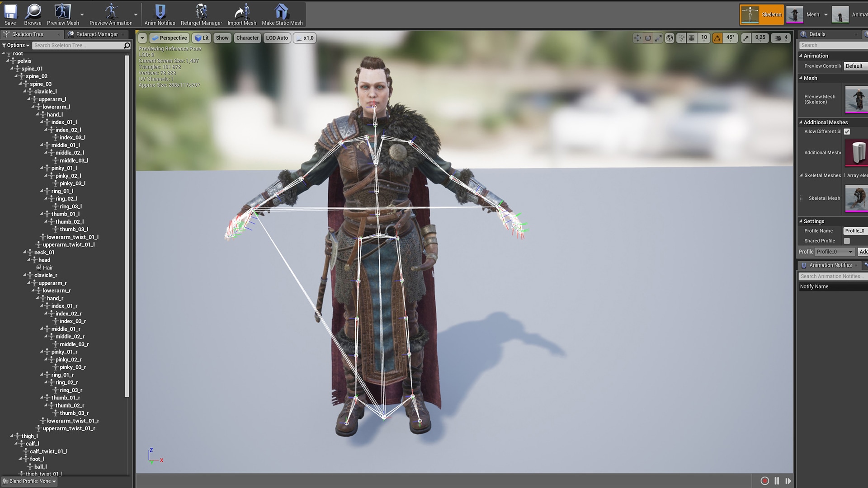Toggle the Shared Profile checkbox
This screenshot has height=488, width=868.
tap(847, 241)
